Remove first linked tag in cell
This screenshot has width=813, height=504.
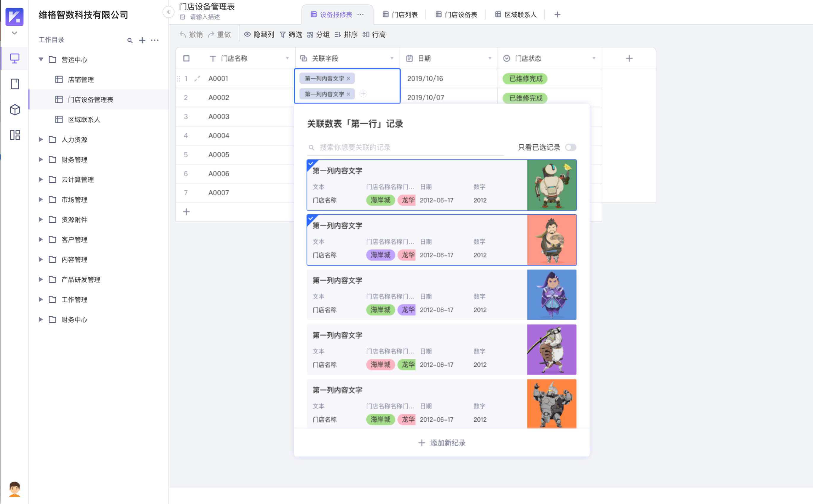(349, 79)
